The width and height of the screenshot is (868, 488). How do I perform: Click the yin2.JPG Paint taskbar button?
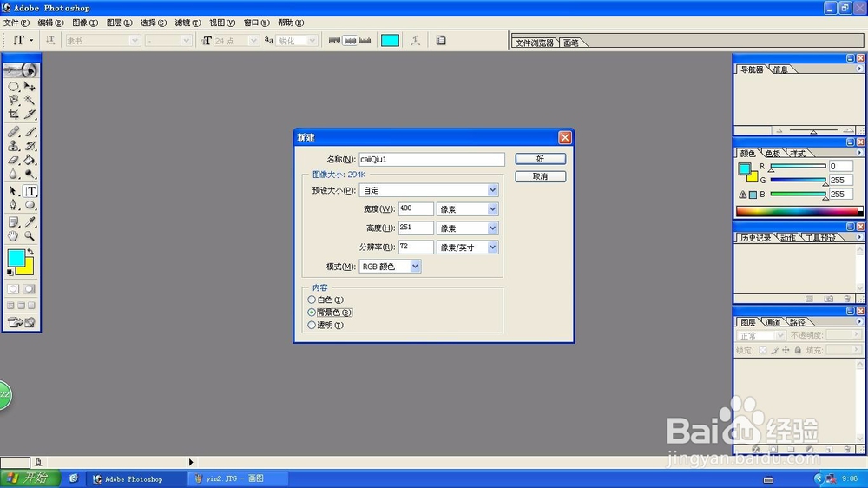[x=238, y=478]
